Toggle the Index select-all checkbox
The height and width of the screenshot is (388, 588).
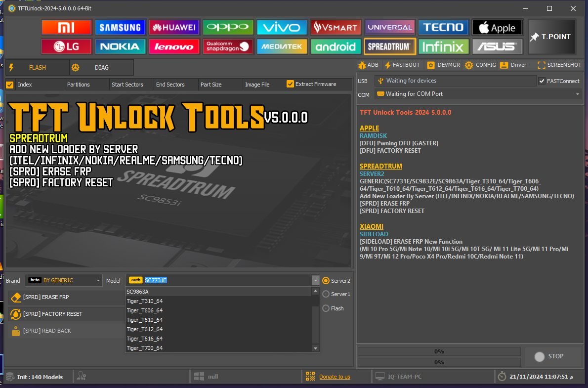10,85
